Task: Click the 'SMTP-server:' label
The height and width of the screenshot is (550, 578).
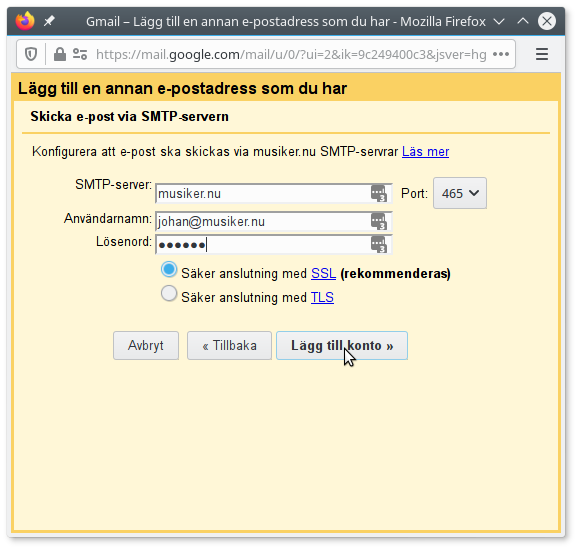Action: pos(114,184)
